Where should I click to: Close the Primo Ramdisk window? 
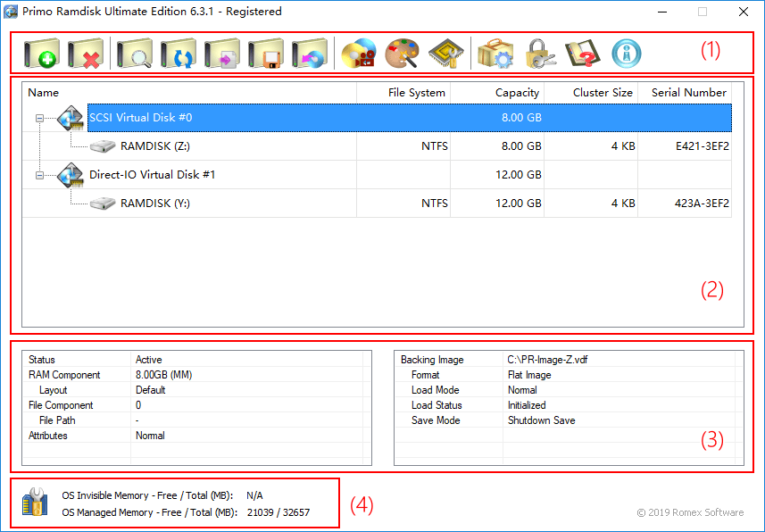[744, 12]
